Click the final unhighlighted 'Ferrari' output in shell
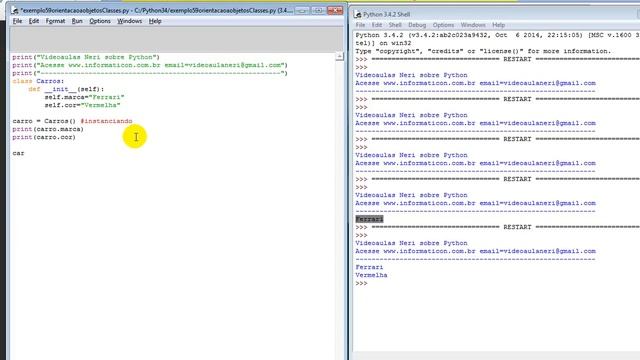 click(369, 267)
